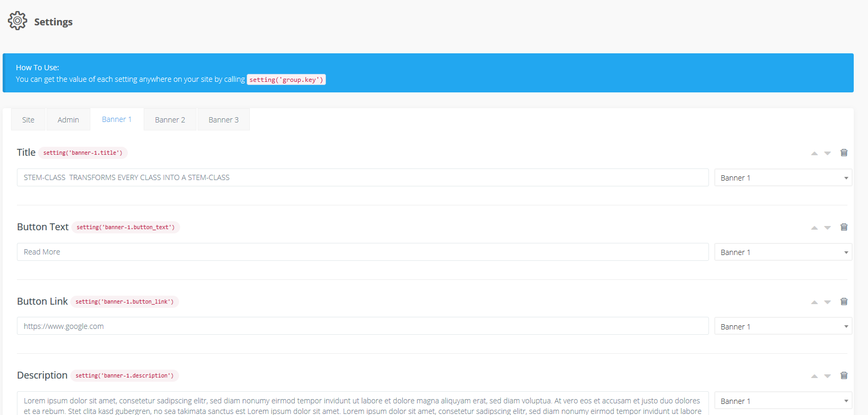Focus the Button Text input field
Image resolution: width=868 pixels, height=415 pixels.
[362, 252]
